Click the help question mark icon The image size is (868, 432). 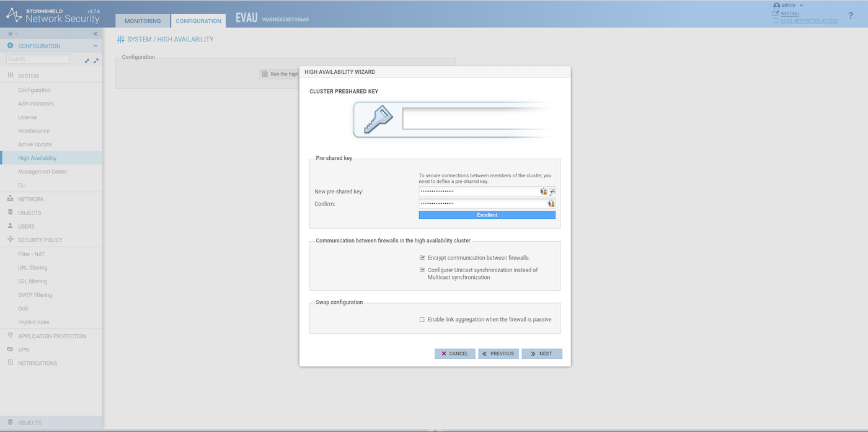pos(850,15)
